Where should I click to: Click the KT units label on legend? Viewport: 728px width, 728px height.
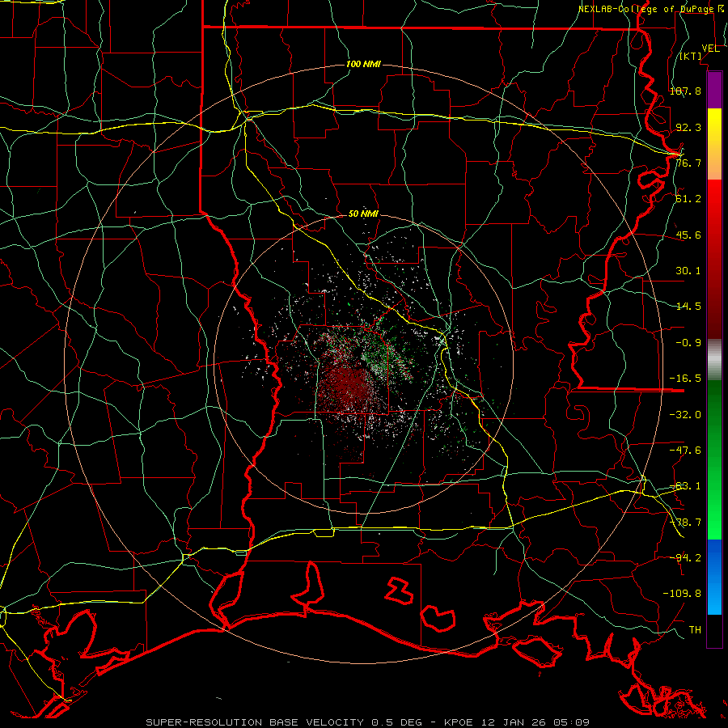[x=691, y=56]
